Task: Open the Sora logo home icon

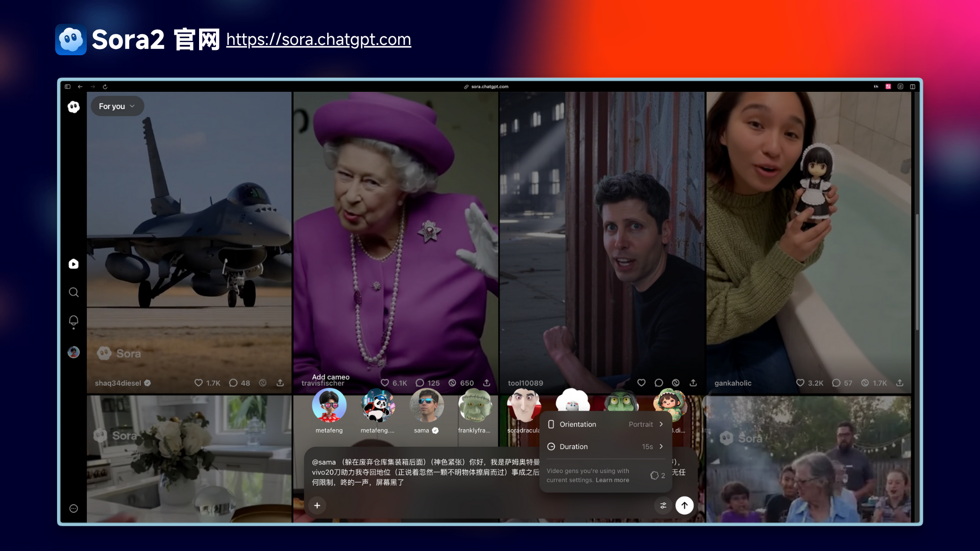Action: tap(73, 107)
